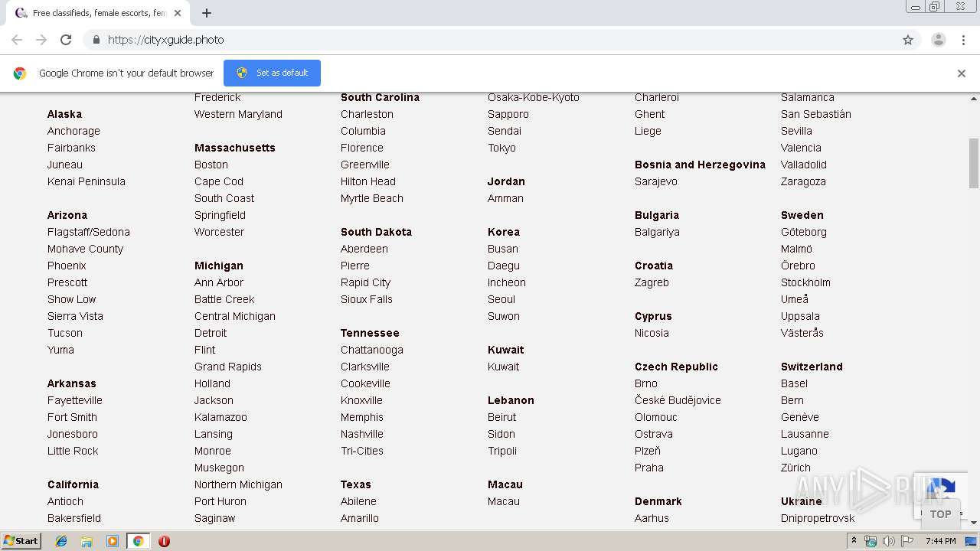Click the TOP back-to-top button

pos(940,514)
